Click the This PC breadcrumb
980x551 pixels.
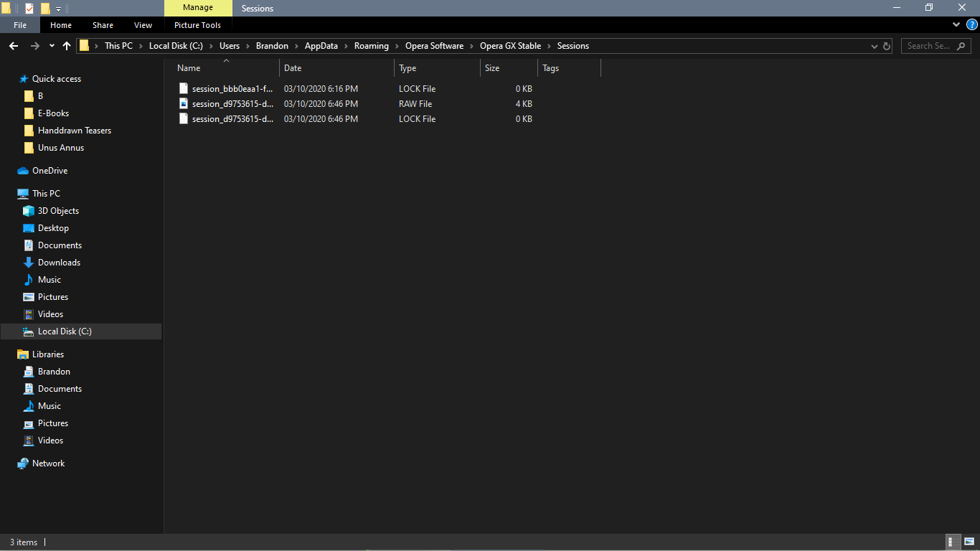click(118, 46)
